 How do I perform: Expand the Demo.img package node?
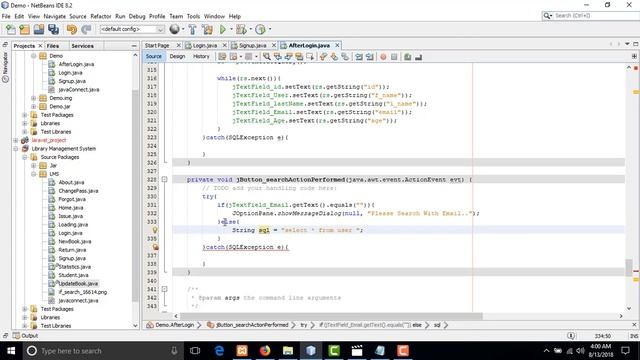pyautogui.click(x=33, y=98)
